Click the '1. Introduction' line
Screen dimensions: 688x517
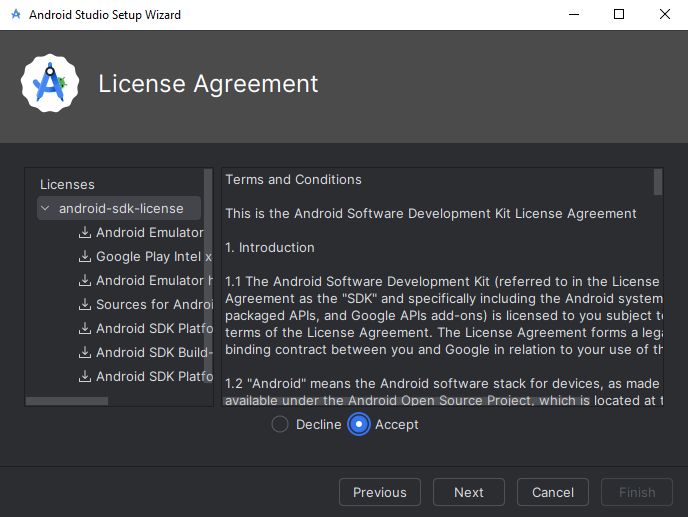point(270,248)
